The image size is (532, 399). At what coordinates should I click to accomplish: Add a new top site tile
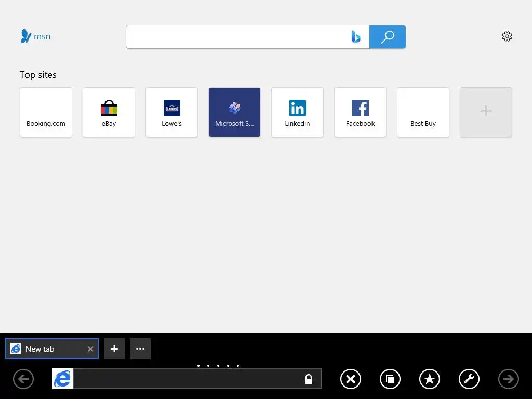486,112
